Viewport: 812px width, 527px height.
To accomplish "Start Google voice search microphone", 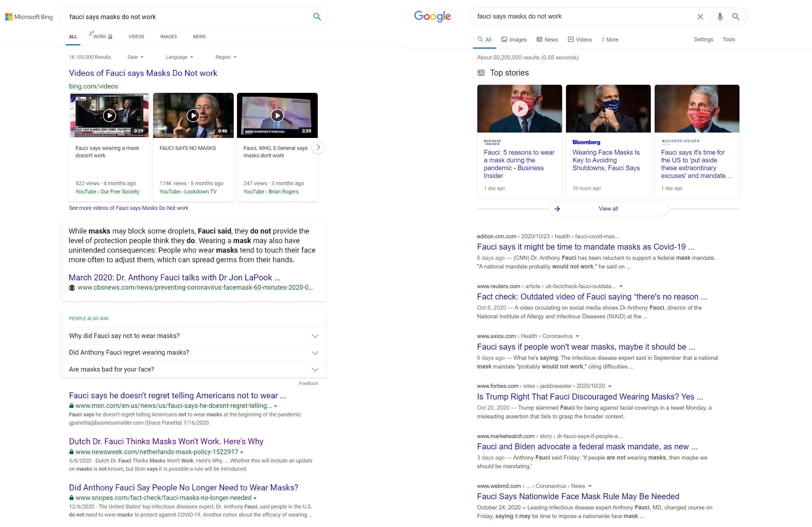I will (719, 16).
